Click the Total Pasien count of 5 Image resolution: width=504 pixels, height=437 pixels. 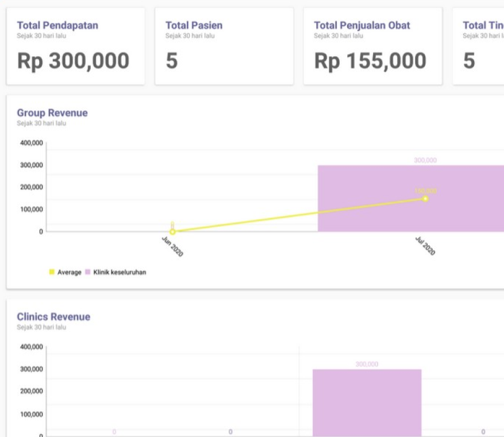point(171,61)
